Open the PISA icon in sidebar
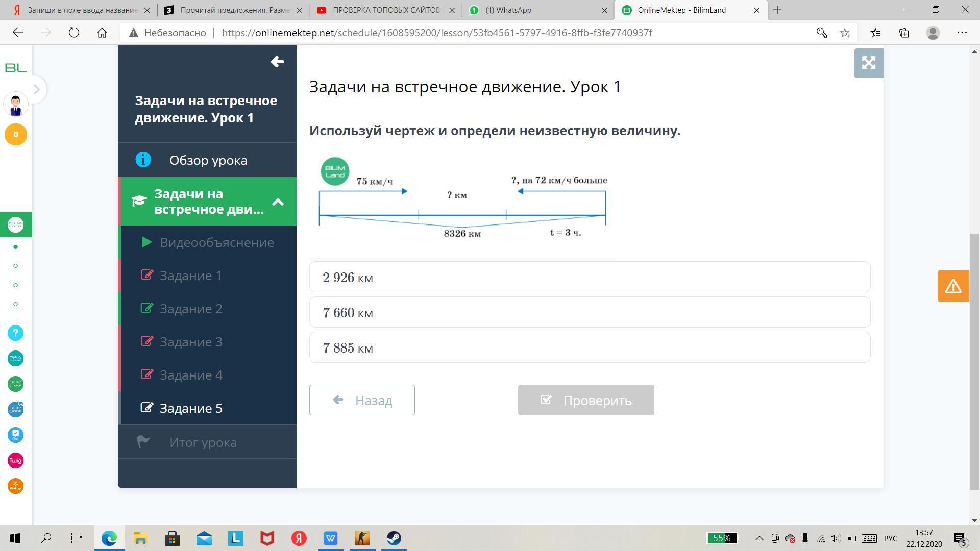The height and width of the screenshot is (551, 980). pyautogui.click(x=15, y=358)
